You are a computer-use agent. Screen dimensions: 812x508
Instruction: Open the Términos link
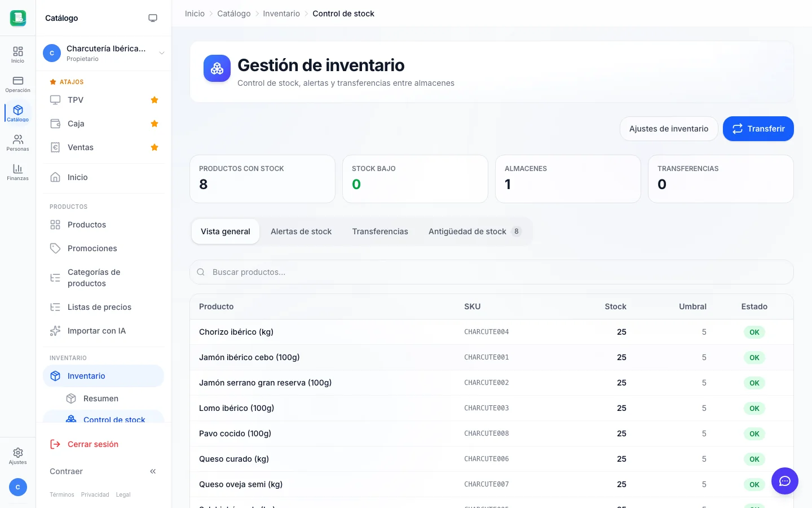pyautogui.click(x=62, y=494)
